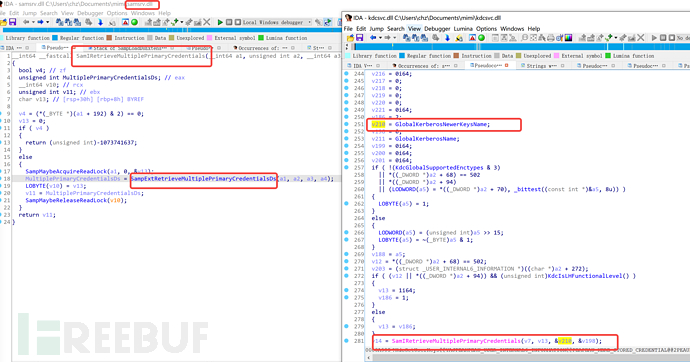690x362 pixels.
Task: Switch to the IDA View tab in kdcsvc.dll
Action: pos(364,66)
